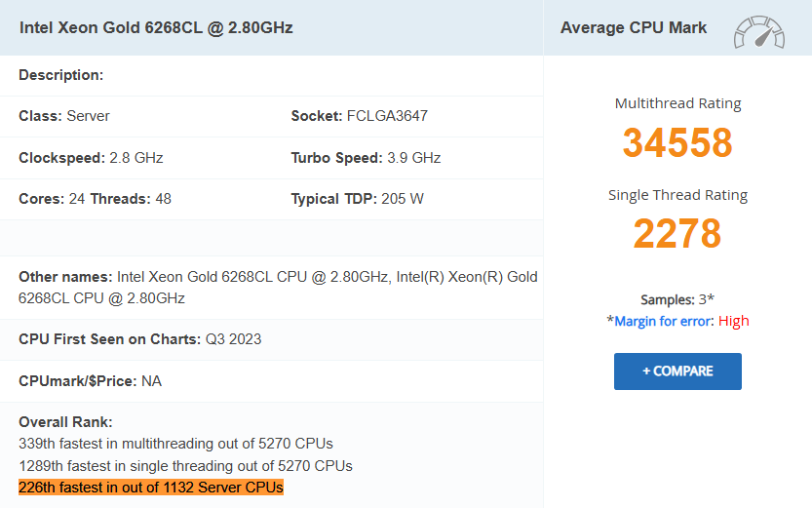
Task: Click the 1289th fastest single threading line
Action: 185,466
